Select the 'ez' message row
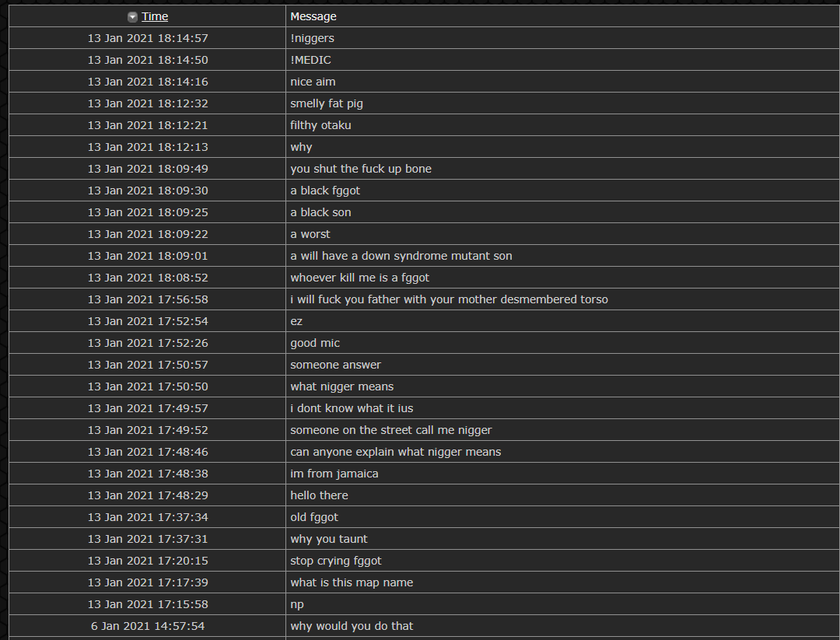The width and height of the screenshot is (840, 640). tap(424, 321)
